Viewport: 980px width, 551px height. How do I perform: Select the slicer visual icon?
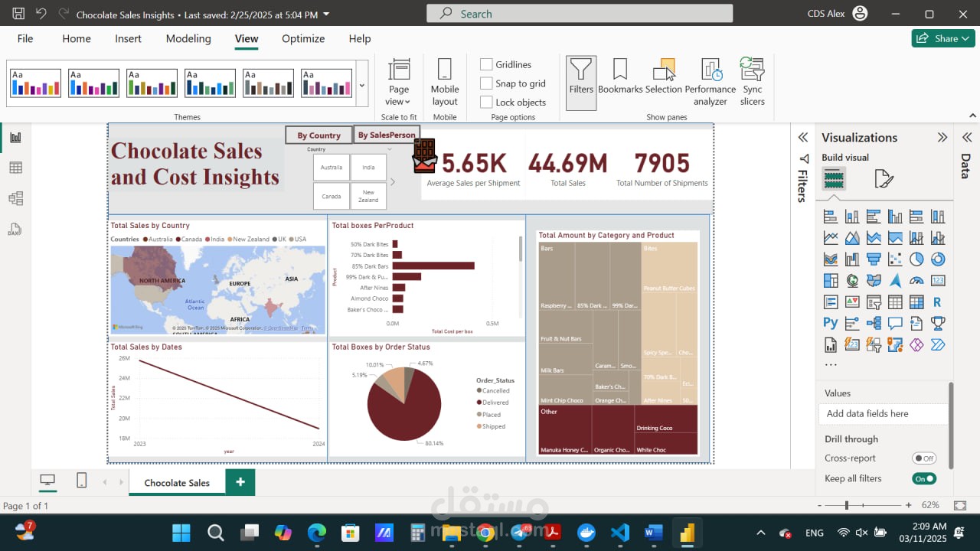pyautogui.click(x=874, y=302)
